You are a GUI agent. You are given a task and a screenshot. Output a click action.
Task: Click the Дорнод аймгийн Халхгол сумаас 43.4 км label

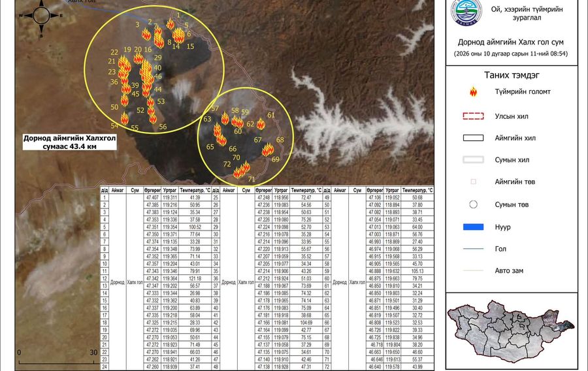pos(70,142)
